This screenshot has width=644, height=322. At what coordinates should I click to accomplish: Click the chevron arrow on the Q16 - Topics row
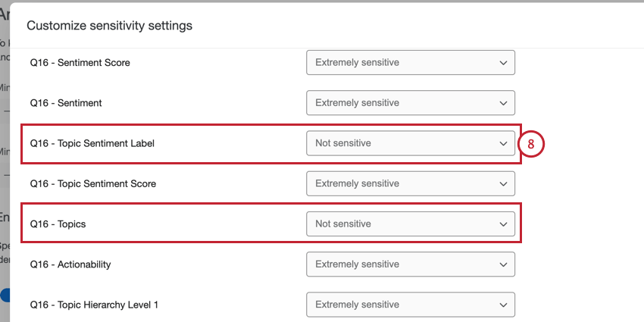(x=503, y=224)
